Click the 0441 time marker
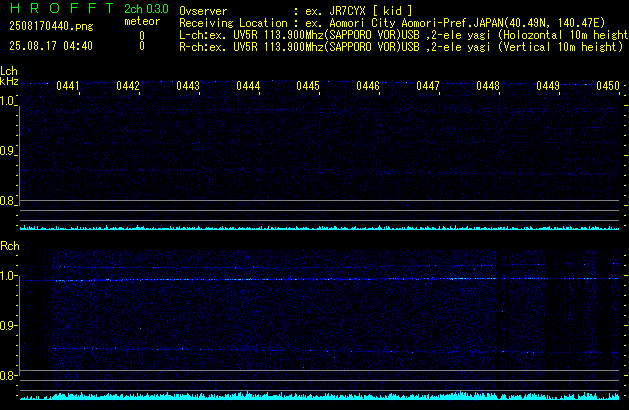This screenshot has height=410, width=629. [x=68, y=86]
